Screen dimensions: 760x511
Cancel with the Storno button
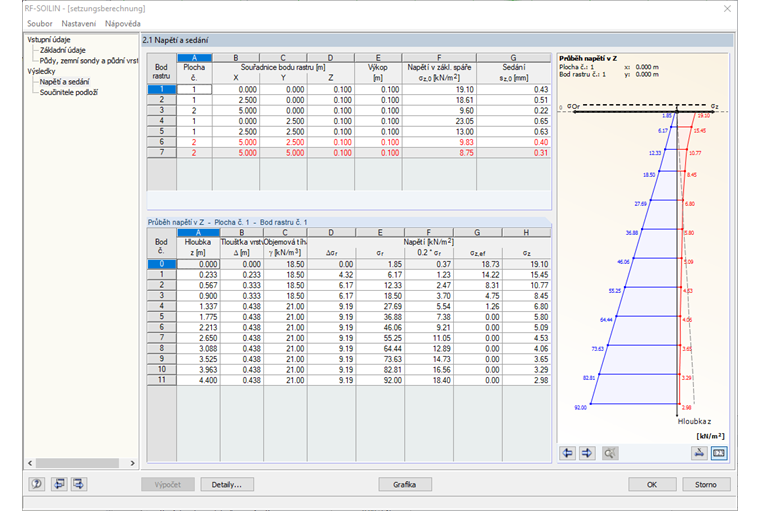point(706,484)
